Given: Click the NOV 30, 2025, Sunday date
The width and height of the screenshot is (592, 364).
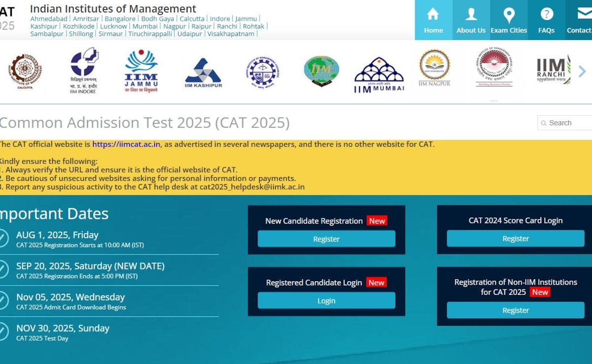Looking at the screenshot, I should tap(63, 328).
